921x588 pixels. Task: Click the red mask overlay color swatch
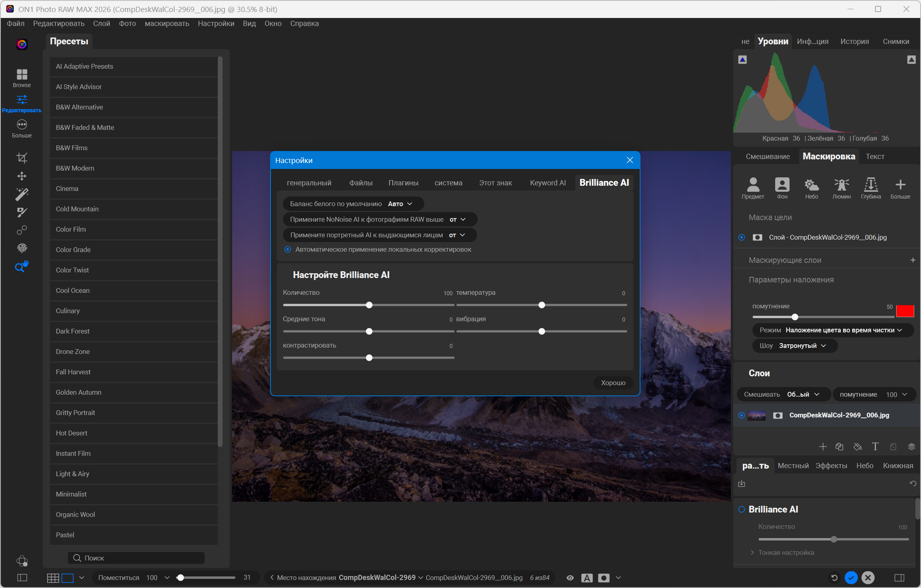(905, 311)
